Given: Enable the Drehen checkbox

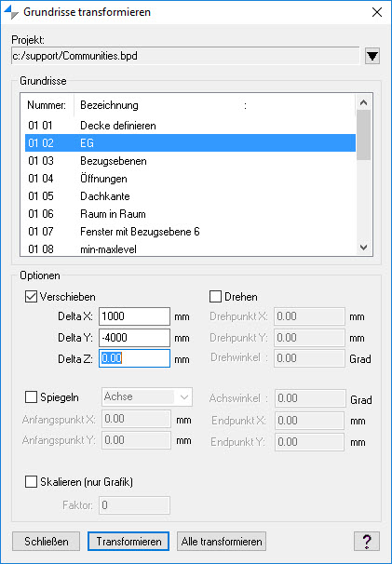Looking at the screenshot, I should (x=215, y=297).
